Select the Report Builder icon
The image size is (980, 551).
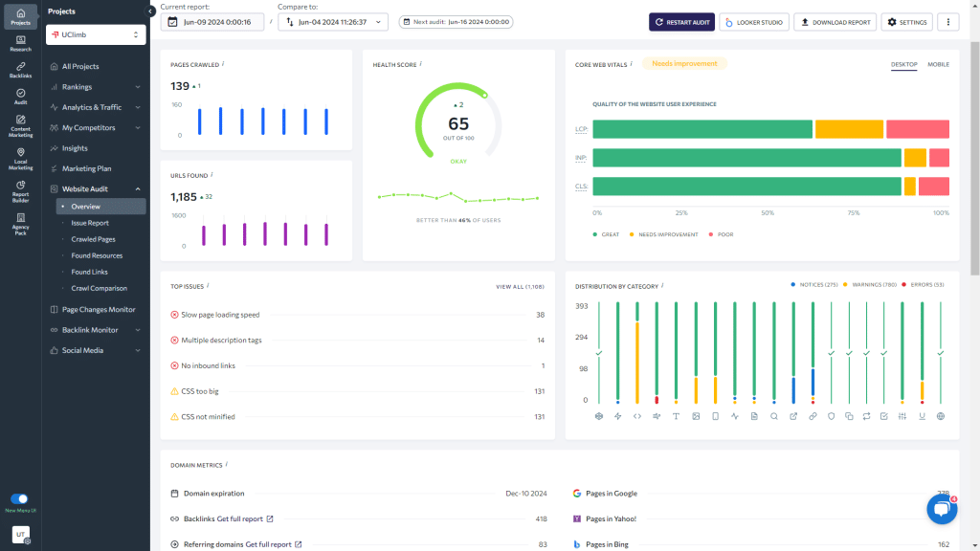click(19, 188)
